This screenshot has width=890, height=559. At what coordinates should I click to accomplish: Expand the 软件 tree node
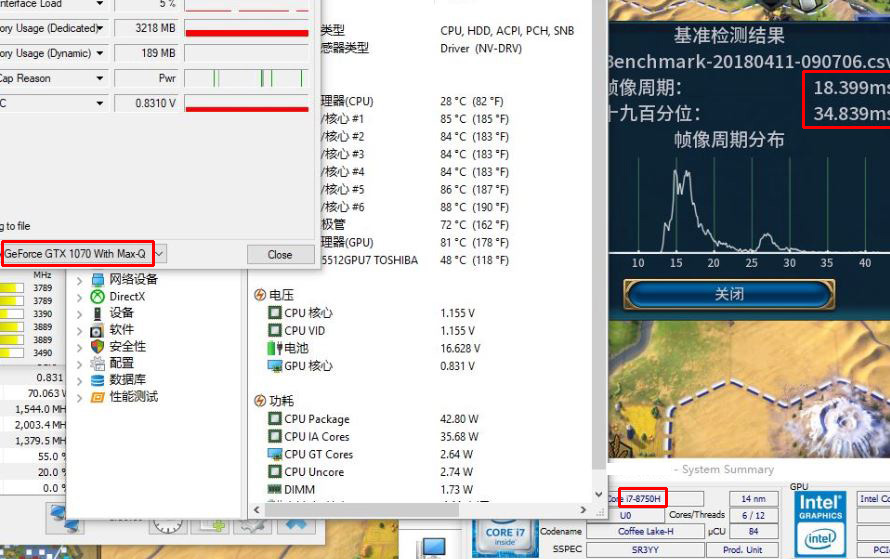79,330
